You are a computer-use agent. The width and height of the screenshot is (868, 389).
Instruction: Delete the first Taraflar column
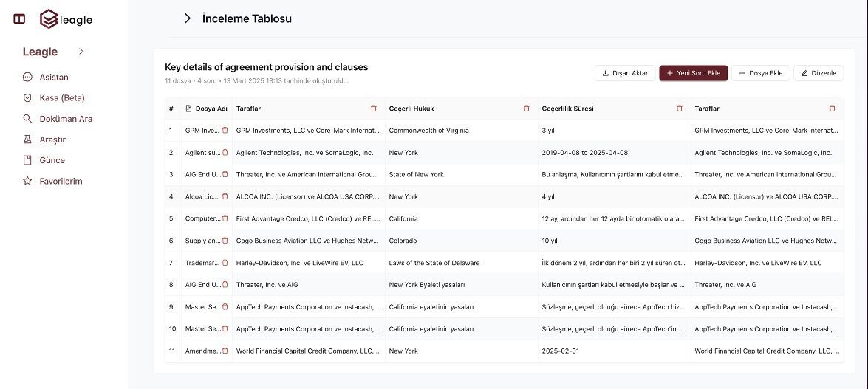pos(374,109)
